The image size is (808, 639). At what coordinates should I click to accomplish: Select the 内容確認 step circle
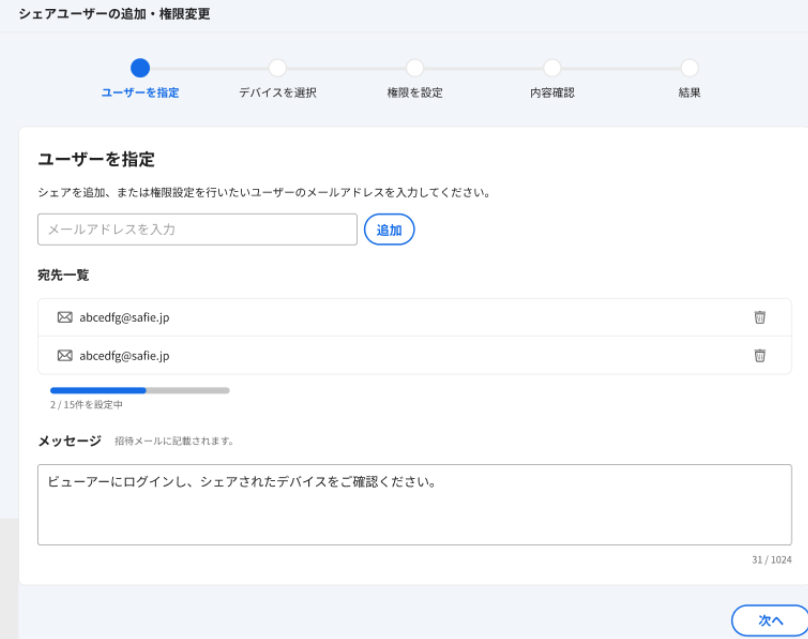pyautogui.click(x=552, y=68)
